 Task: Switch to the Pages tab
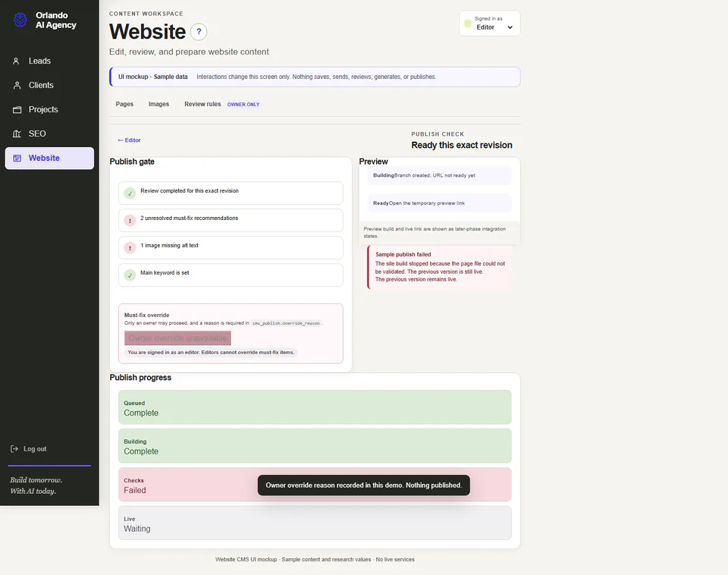[124, 104]
